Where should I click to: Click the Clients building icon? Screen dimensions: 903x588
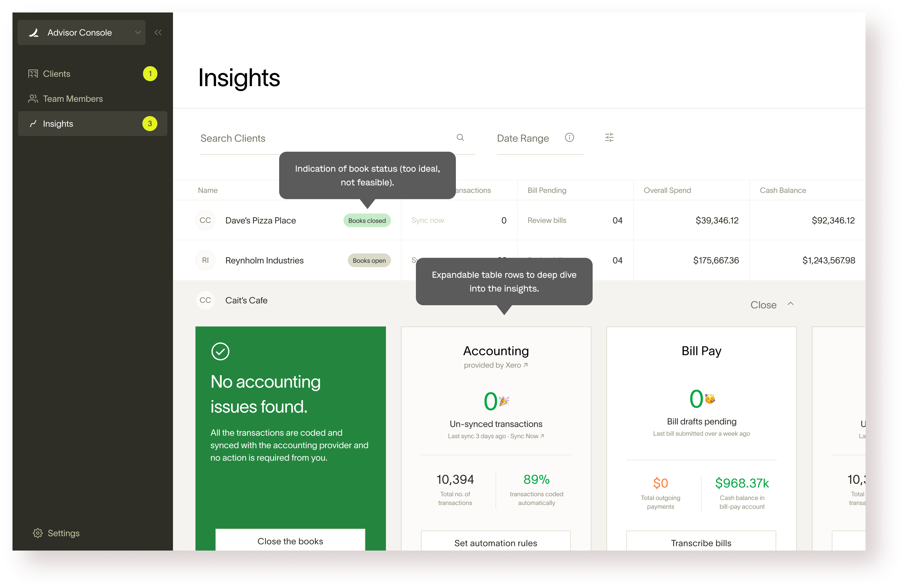pos(33,74)
